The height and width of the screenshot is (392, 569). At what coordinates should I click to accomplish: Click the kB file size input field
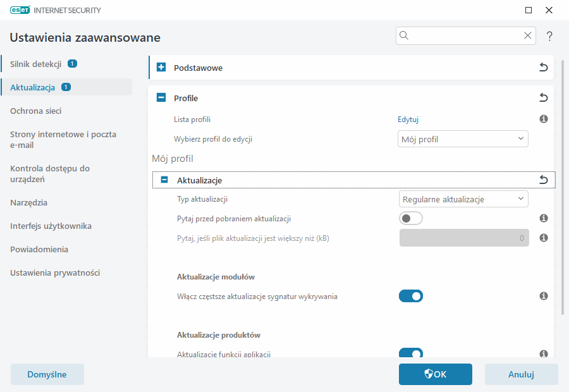pyautogui.click(x=463, y=237)
